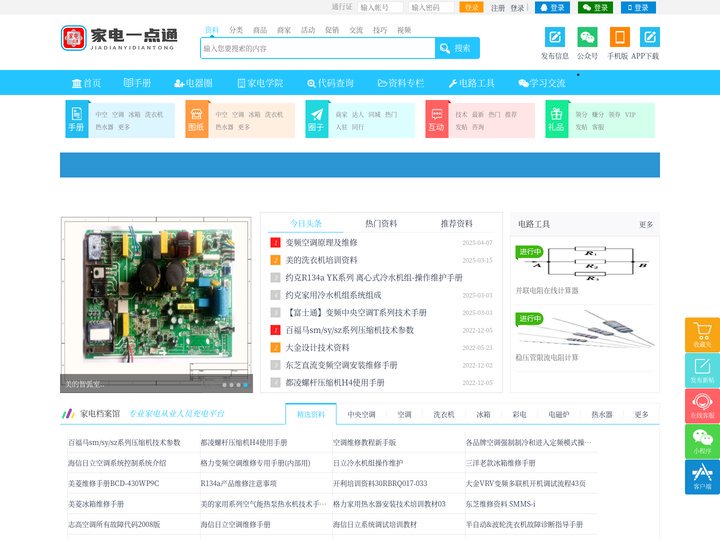Open the 手册 category tile icon
This screenshot has height=540, width=720.
click(x=77, y=119)
